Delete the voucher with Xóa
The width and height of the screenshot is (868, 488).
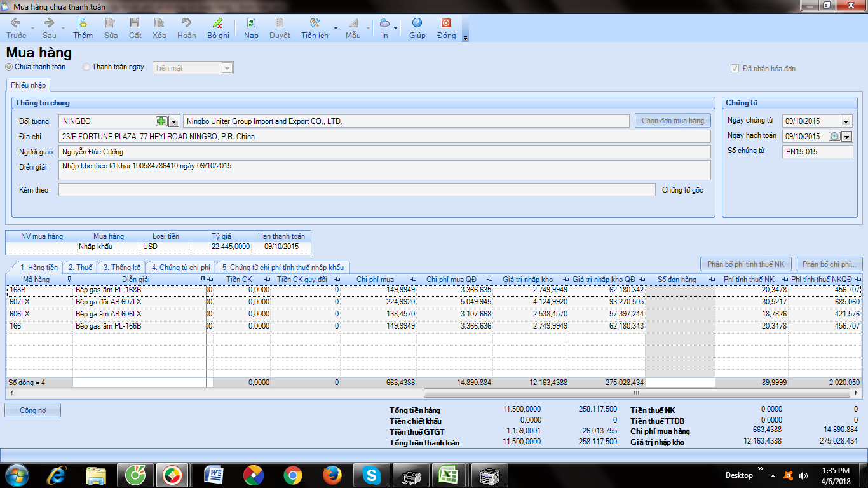(159, 28)
